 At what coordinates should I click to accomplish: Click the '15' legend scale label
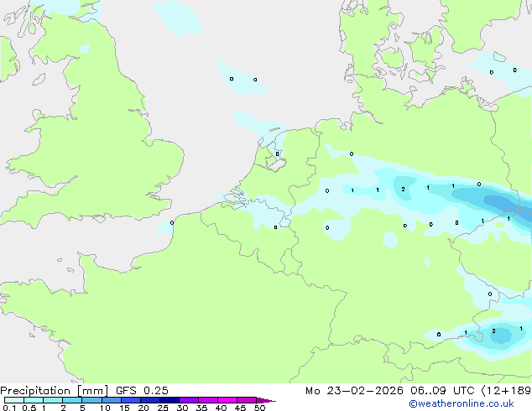124,408
